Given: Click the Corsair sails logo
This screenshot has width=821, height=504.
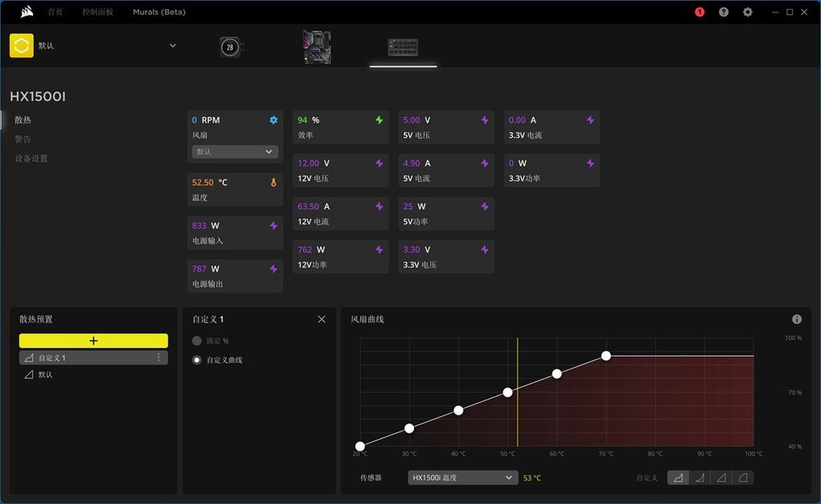Looking at the screenshot, I should 27,11.
